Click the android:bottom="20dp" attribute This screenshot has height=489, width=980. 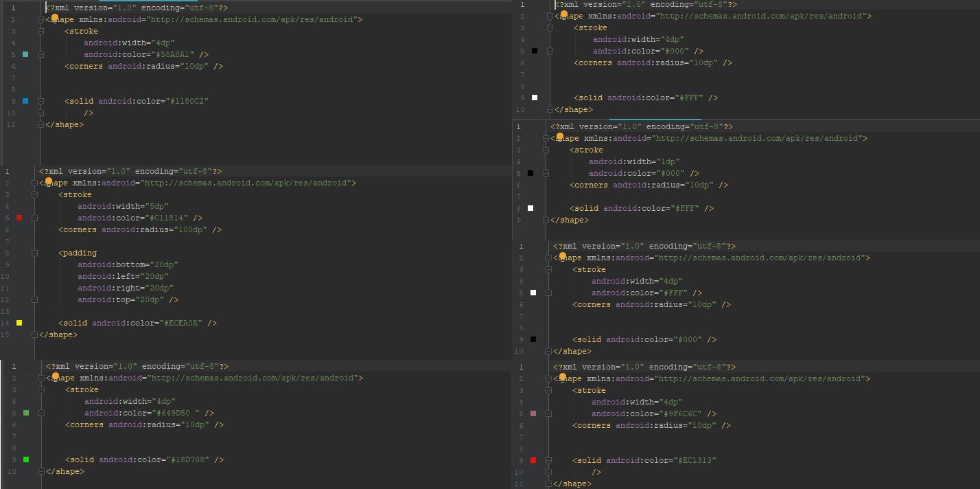click(x=128, y=264)
